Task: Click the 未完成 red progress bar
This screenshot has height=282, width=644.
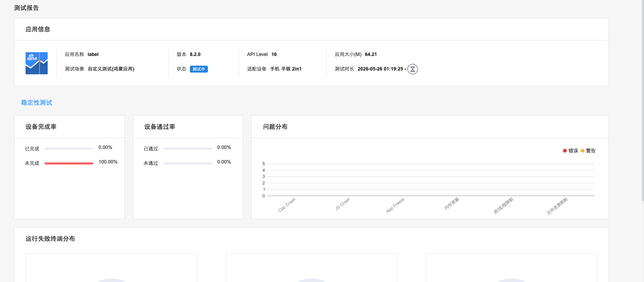Action: [x=69, y=163]
